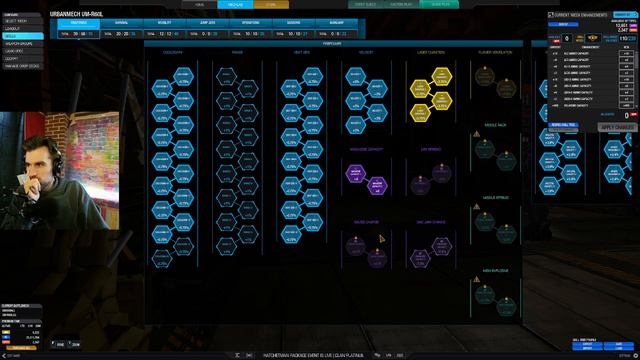Select the top node in Cooldown column
Image resolution: width=640 pixels, height=360 pixels.
coord(183,77)
